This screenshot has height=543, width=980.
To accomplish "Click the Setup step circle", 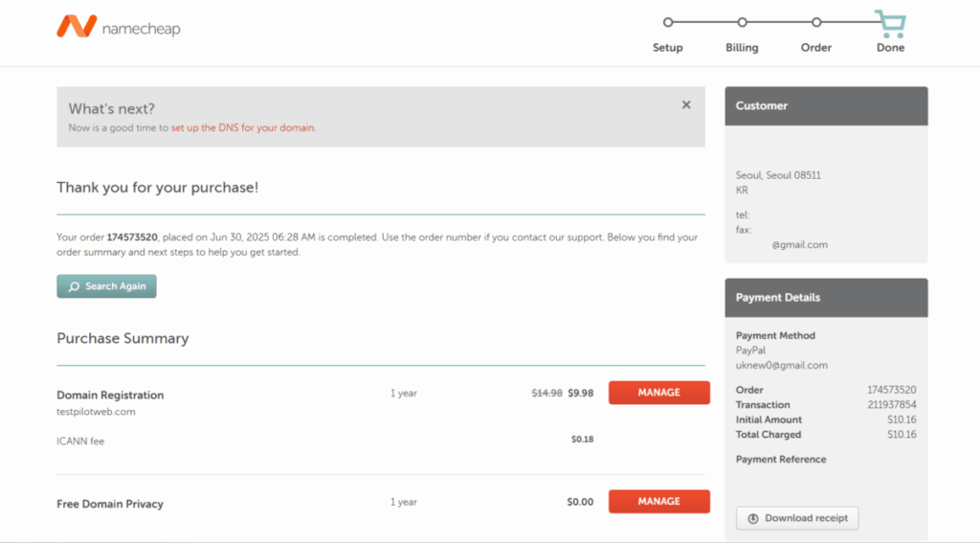I will [668, 22].
